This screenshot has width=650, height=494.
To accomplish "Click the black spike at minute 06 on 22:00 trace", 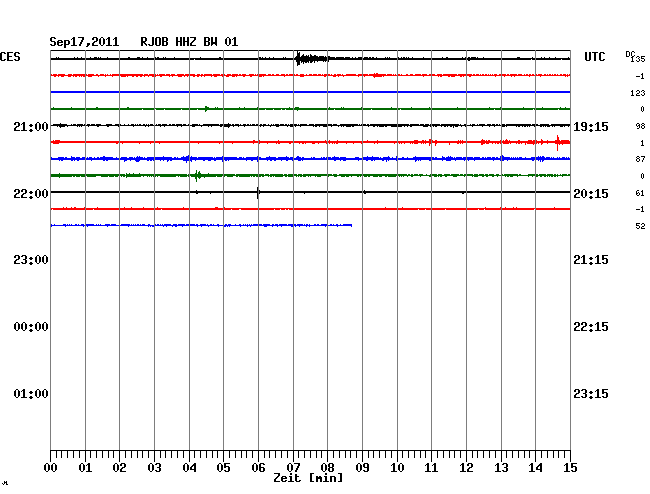I will click(x=258, y=193).
